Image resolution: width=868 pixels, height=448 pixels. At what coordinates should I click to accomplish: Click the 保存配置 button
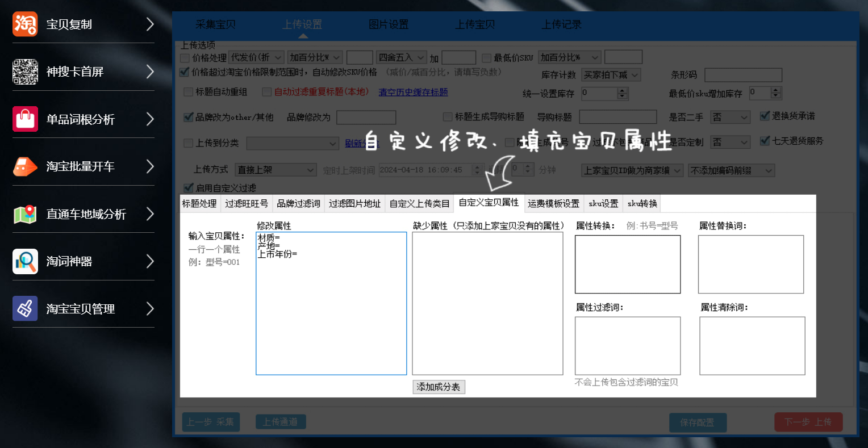(x=697, y=422)
